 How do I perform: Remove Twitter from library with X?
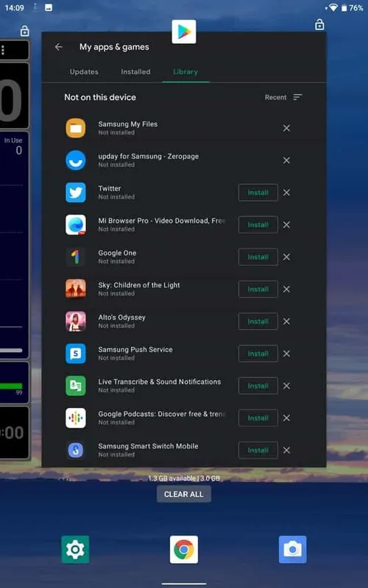[286, 193]
